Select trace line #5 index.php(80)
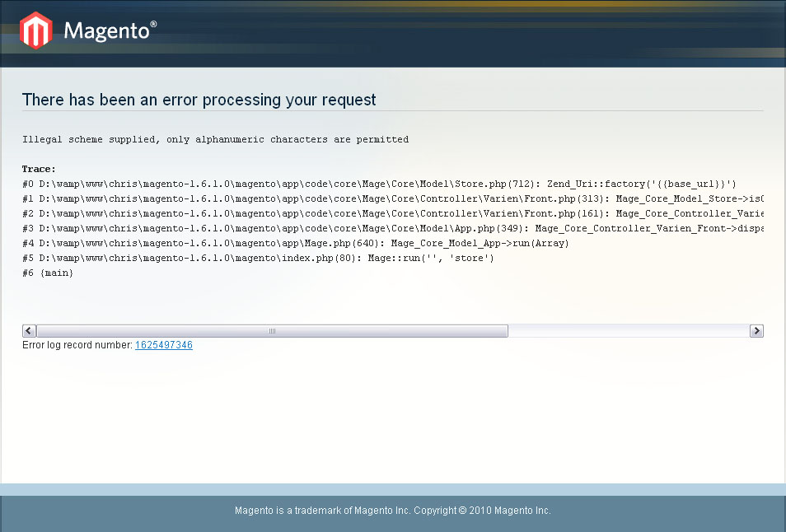The image size is (786, 532). pos(258,258)
